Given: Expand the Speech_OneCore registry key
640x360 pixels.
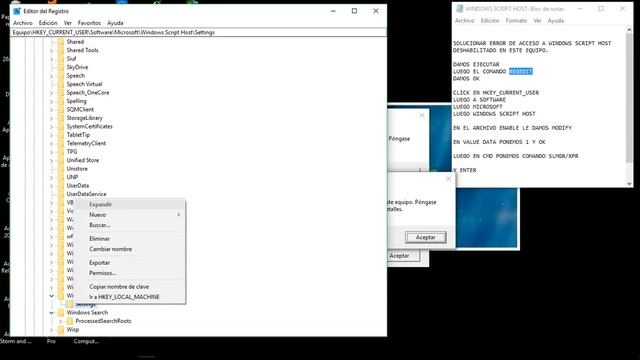Looking at the screenshot, I should (51, 93).
